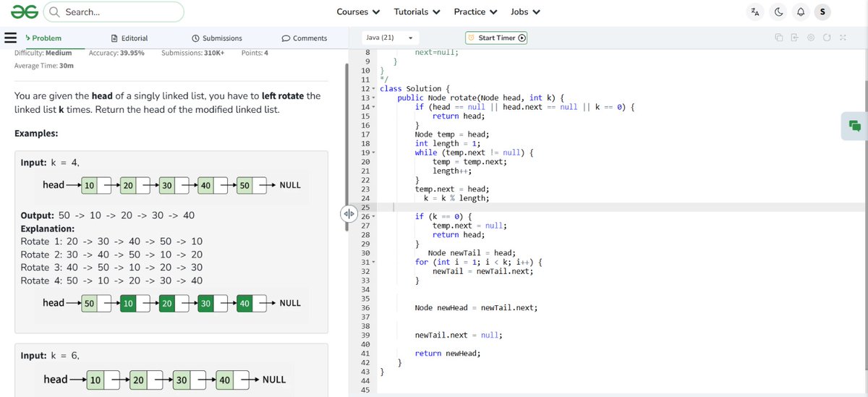Click code line 'return newHead;'

point(447,353)
